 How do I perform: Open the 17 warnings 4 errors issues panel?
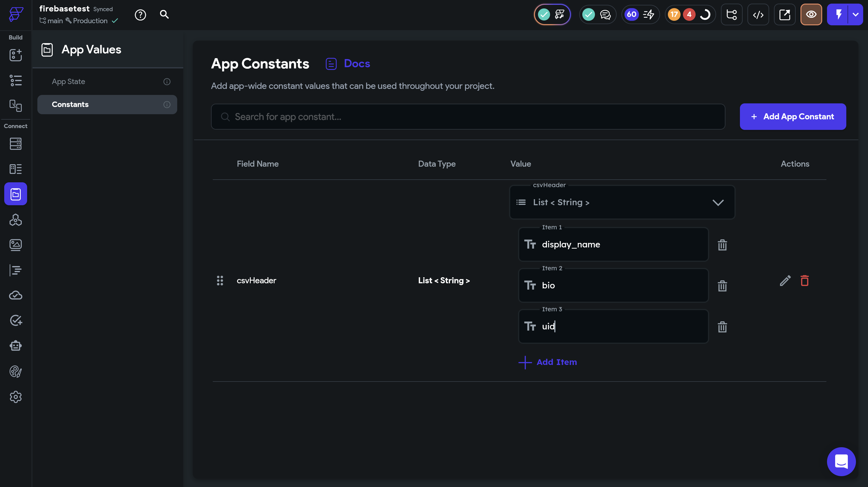click(x=689, y=14)
